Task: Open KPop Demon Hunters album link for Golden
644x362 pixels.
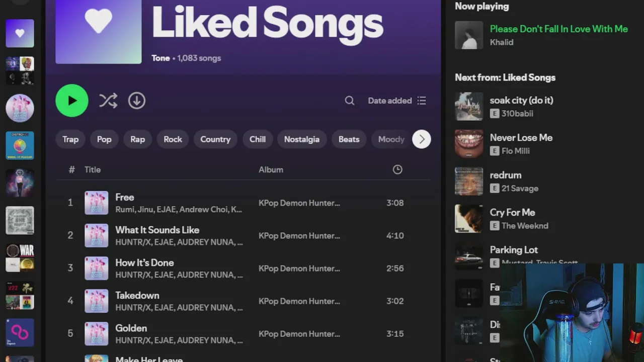Action: click(299, 333)
